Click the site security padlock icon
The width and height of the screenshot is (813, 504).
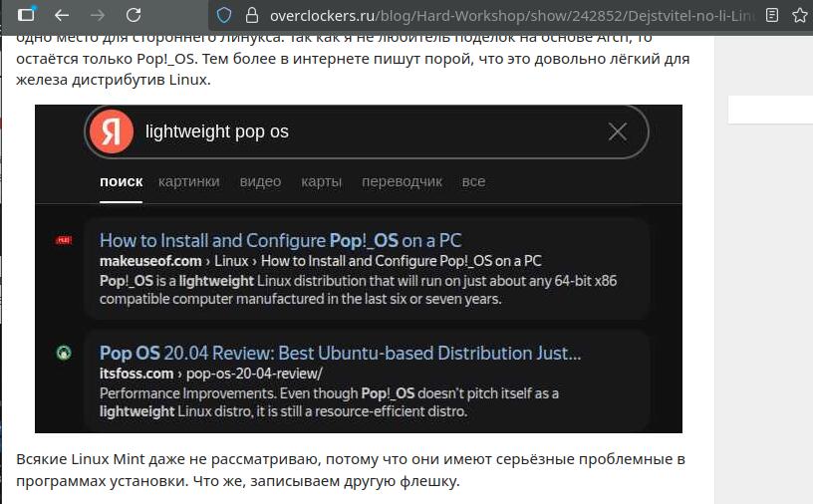coord(251,15)
